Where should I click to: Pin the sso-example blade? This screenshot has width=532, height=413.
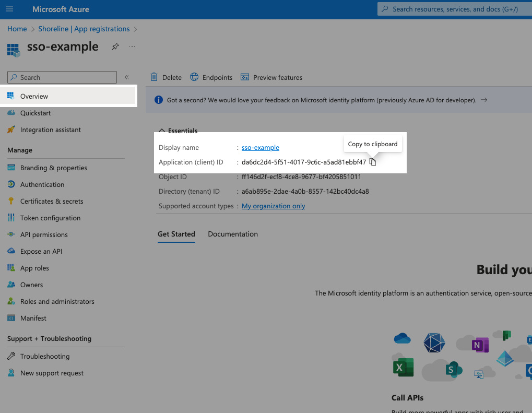(115, 46)
